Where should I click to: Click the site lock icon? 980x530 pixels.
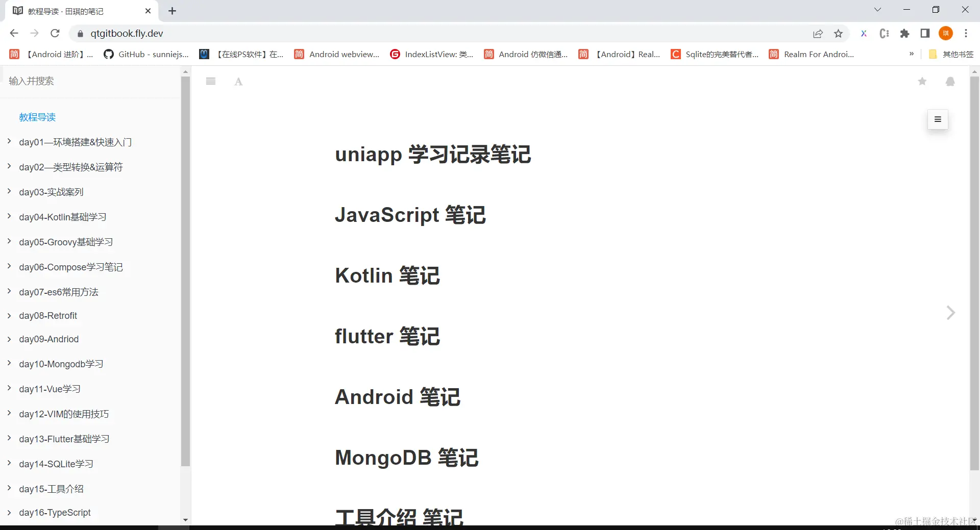(x=80, y=34)
